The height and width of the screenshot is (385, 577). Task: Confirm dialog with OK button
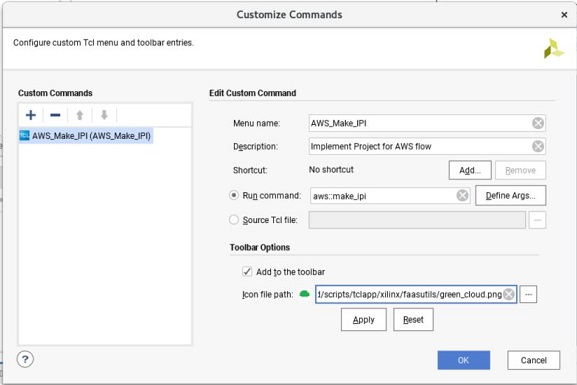[x=464, y=360]
